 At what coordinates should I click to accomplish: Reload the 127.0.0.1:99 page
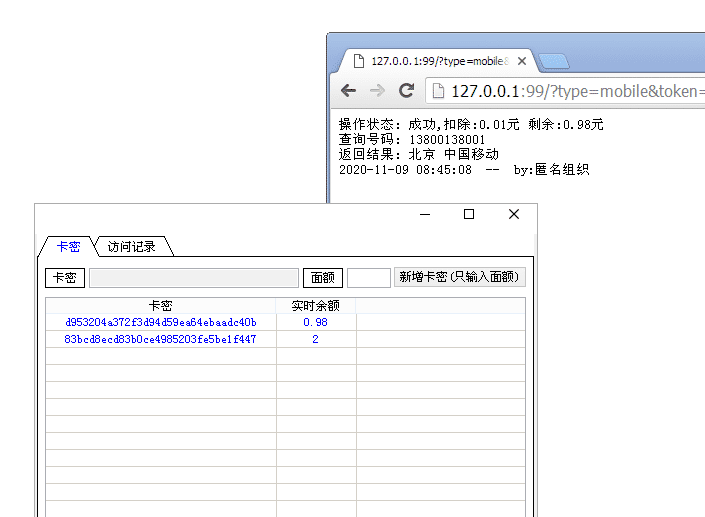406,91
